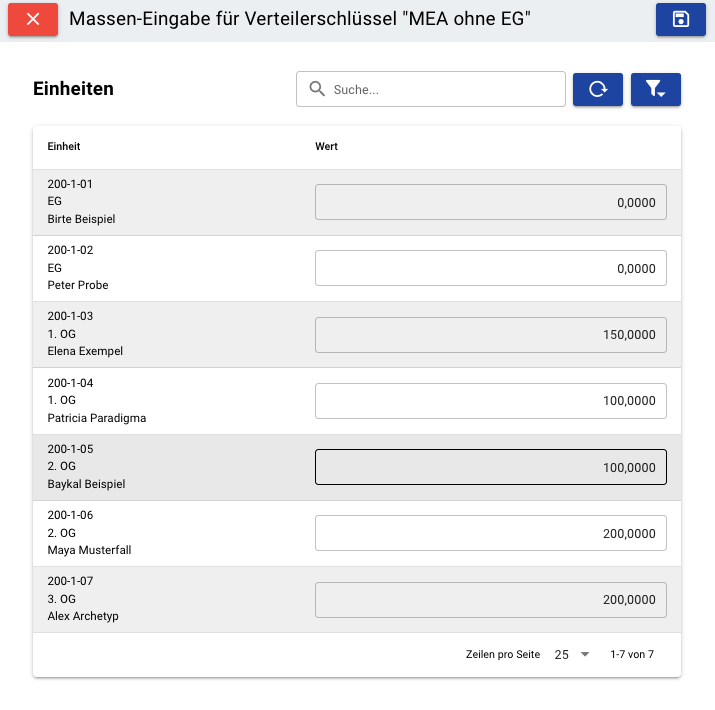Edit value field for unit 200-1-01
The width and height of the screenshot is (715, 710).
(x=491, y=202)
